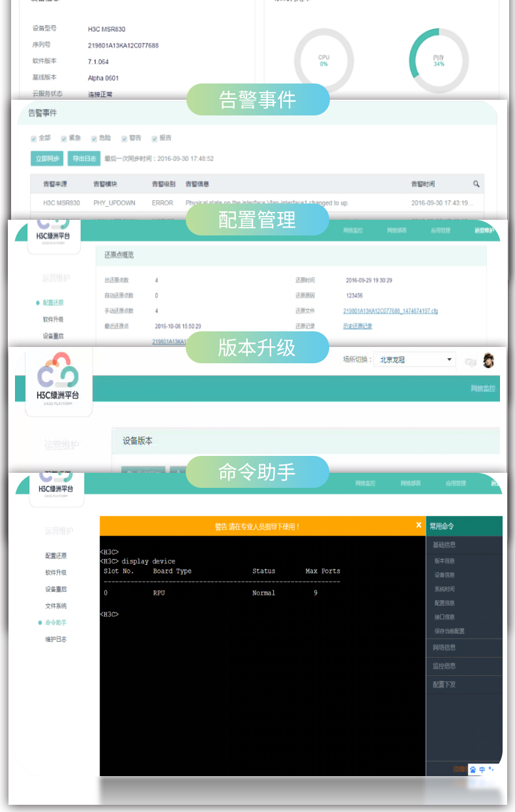Run the 设备信息 common command
Screen dimensions: 515x812
coord(445,575)
